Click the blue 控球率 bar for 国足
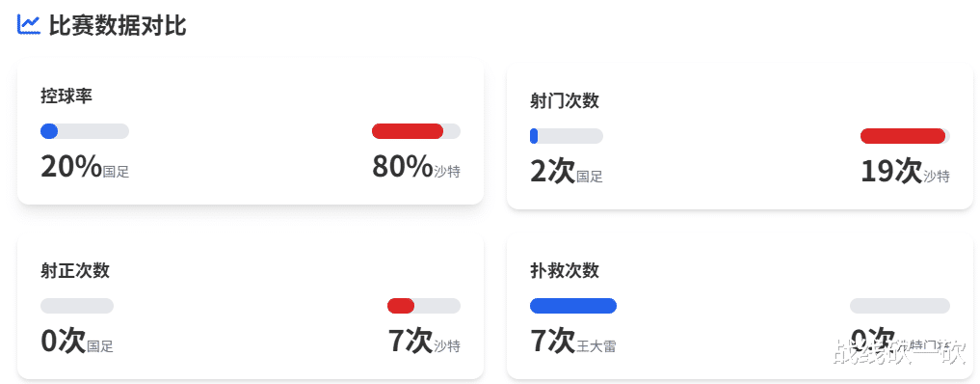This screenshot has width=980, height=384. pyautogui.click(x=49, y=131)
